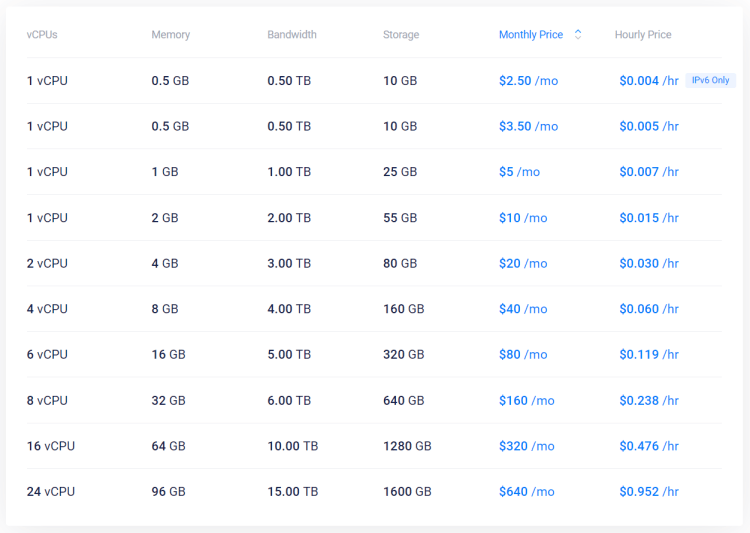Click the 6.00 TB bandwidth cell

[289, 400]
